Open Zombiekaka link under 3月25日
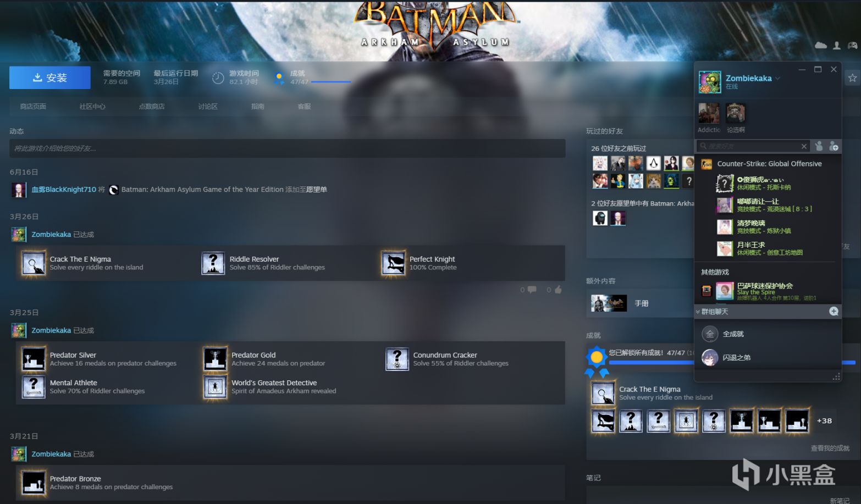The height and width of the screenshot is (504, 861). (x=51, y=331)
